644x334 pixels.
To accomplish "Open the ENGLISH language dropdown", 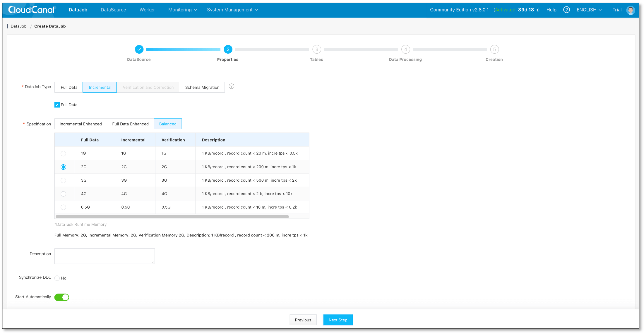I will point(589,10).
